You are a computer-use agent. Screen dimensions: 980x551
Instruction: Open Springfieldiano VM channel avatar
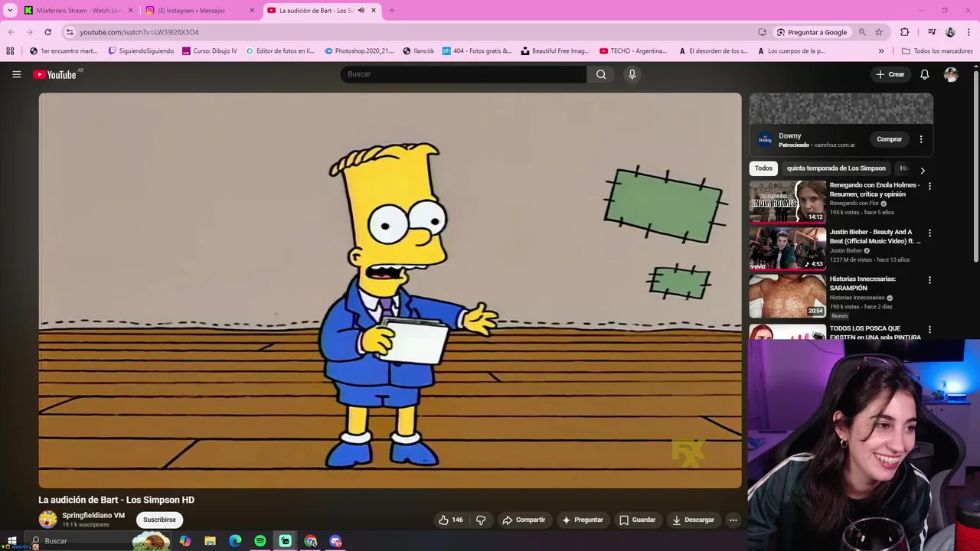[x=47, y=520]
